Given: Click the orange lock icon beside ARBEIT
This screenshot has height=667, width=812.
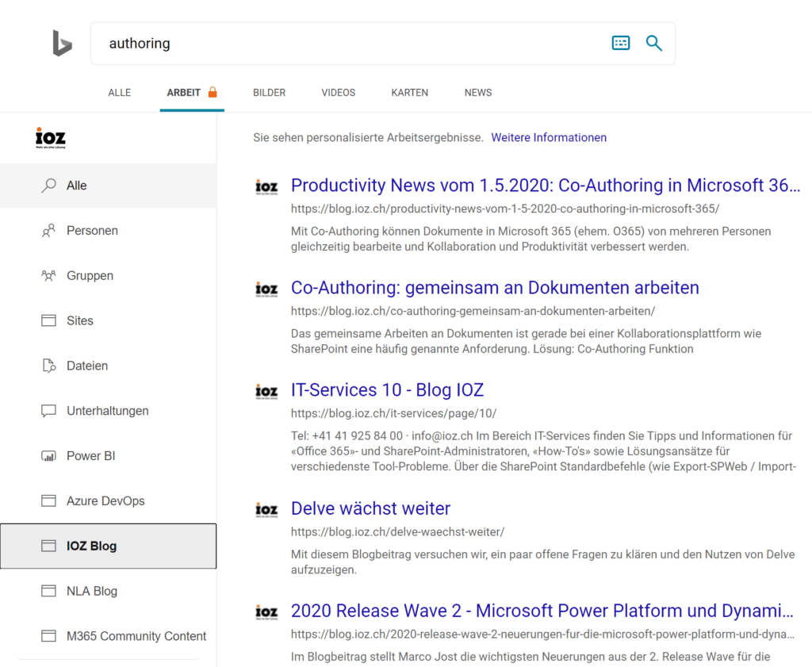Looking at the screenshot, I should [x=213, y=92].
